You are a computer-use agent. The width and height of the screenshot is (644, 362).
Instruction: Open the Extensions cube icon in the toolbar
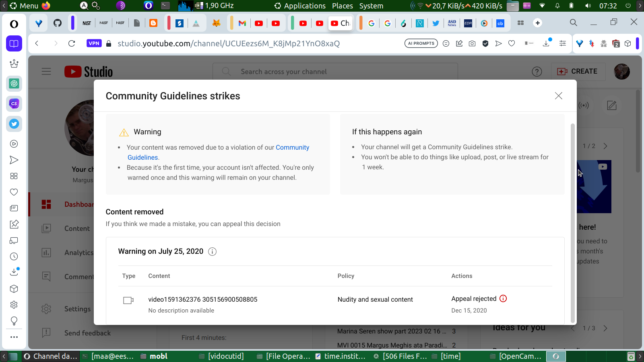[628, 43]
